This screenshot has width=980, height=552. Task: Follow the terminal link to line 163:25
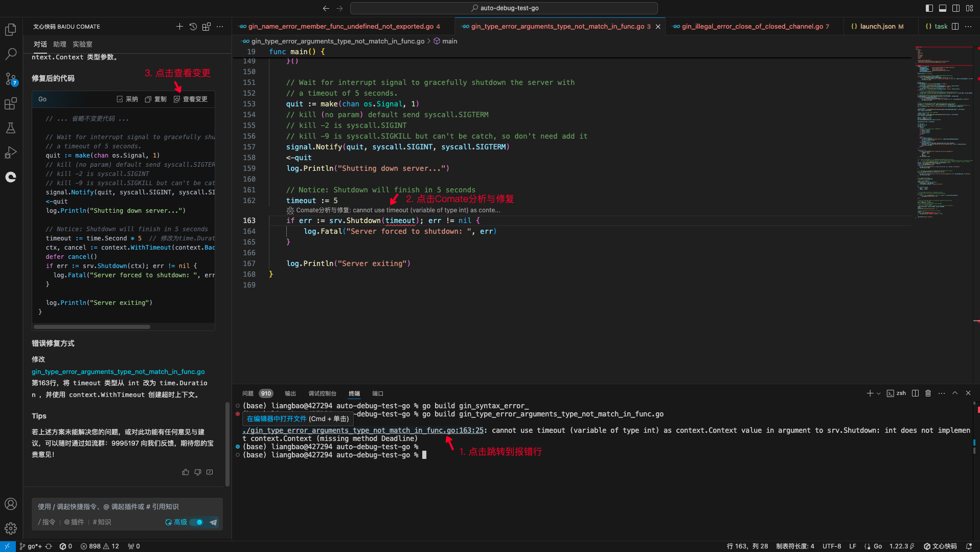click(363, 431)
